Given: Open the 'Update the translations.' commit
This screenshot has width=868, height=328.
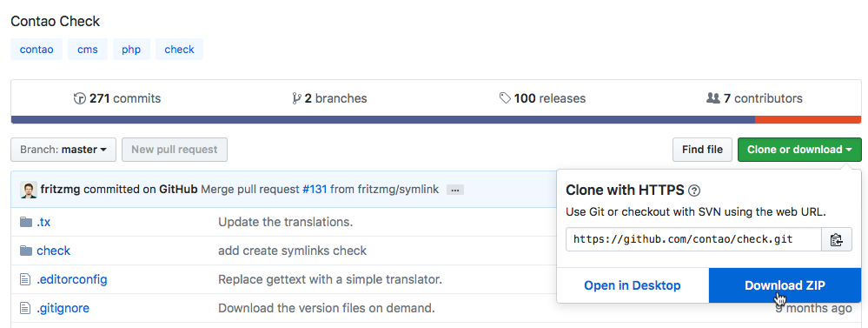Looking at the screenshot, I should point(286,222).
